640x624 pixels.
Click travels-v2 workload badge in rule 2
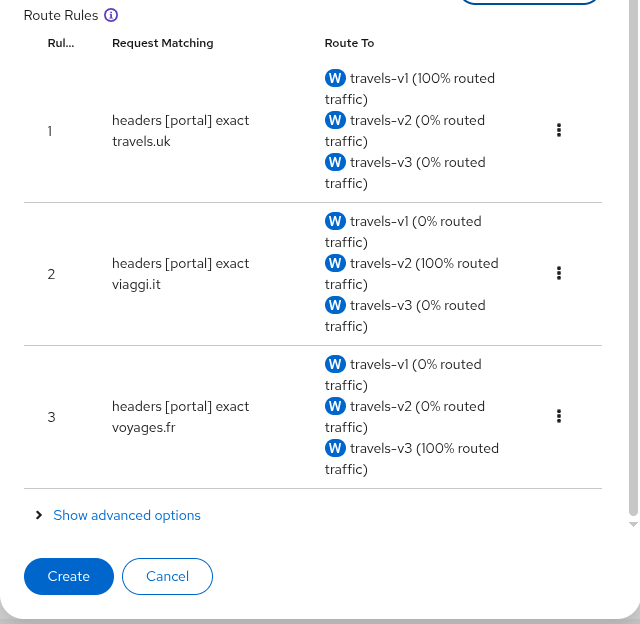[x=335, y=263]
